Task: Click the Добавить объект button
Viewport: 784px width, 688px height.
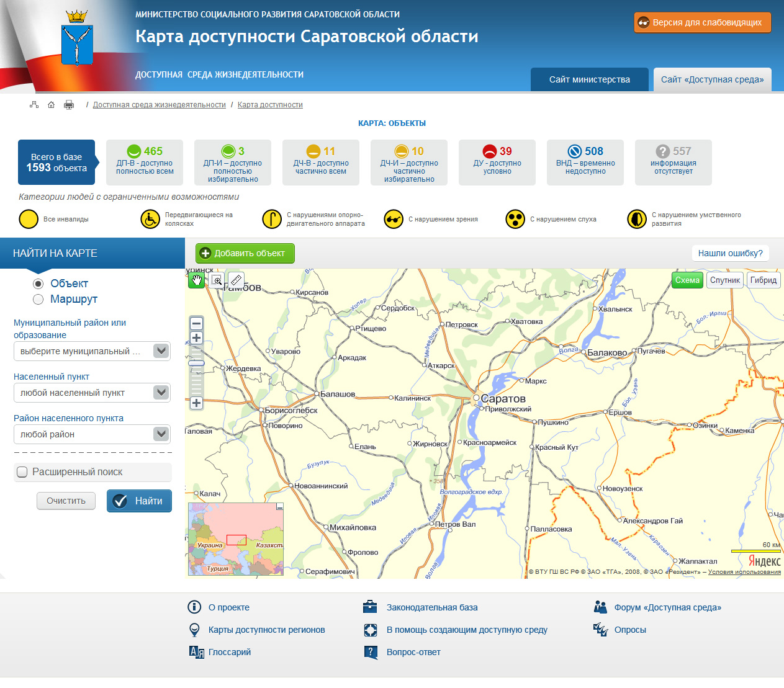Action: pos(245,253)
